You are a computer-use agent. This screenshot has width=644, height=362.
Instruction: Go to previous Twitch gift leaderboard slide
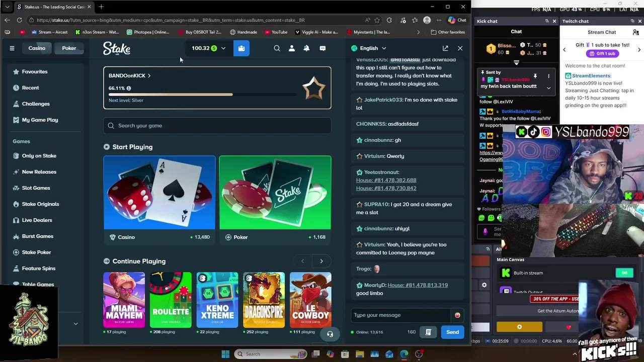565,49
